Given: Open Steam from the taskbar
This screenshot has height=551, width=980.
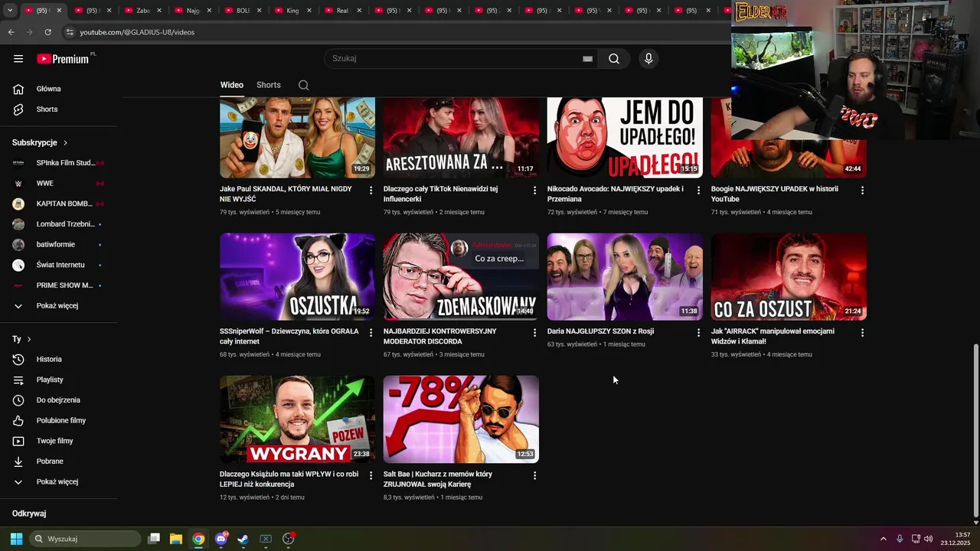Looking at the screenshot, I should pos(243,539).
